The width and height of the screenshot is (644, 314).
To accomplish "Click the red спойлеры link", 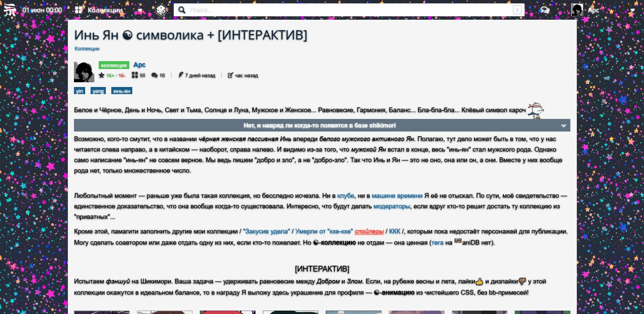I will pos(369,231).
